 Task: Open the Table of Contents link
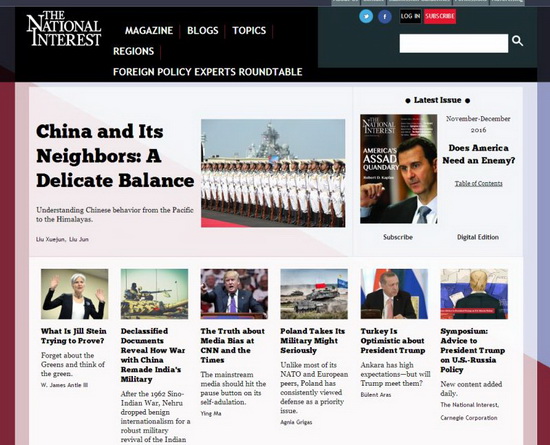(x=478, y=183)
